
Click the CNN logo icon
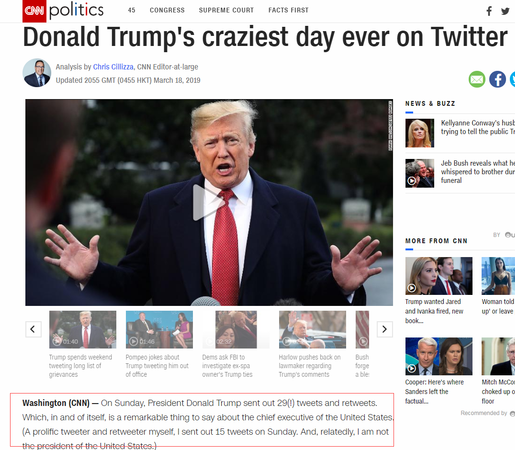34,11
